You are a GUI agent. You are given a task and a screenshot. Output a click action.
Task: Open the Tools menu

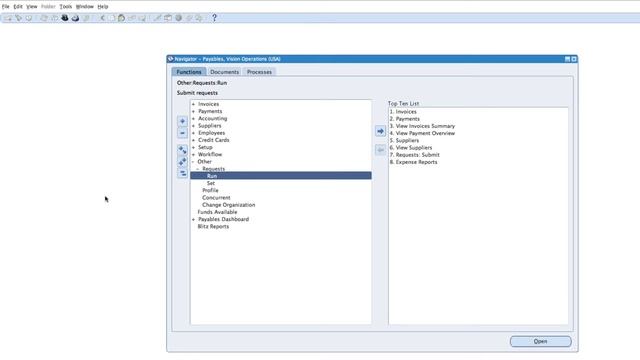66,7
